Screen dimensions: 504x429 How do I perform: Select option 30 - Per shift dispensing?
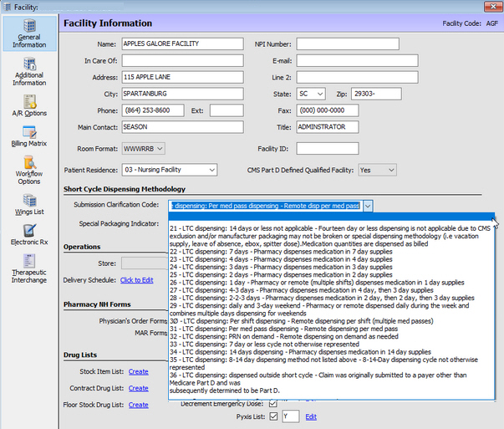(x=331, y=321)
